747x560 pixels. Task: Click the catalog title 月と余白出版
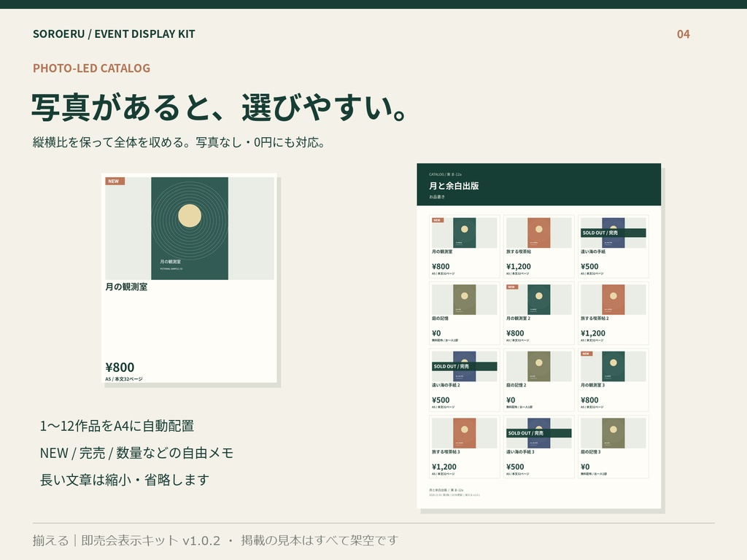pos(454,186)
